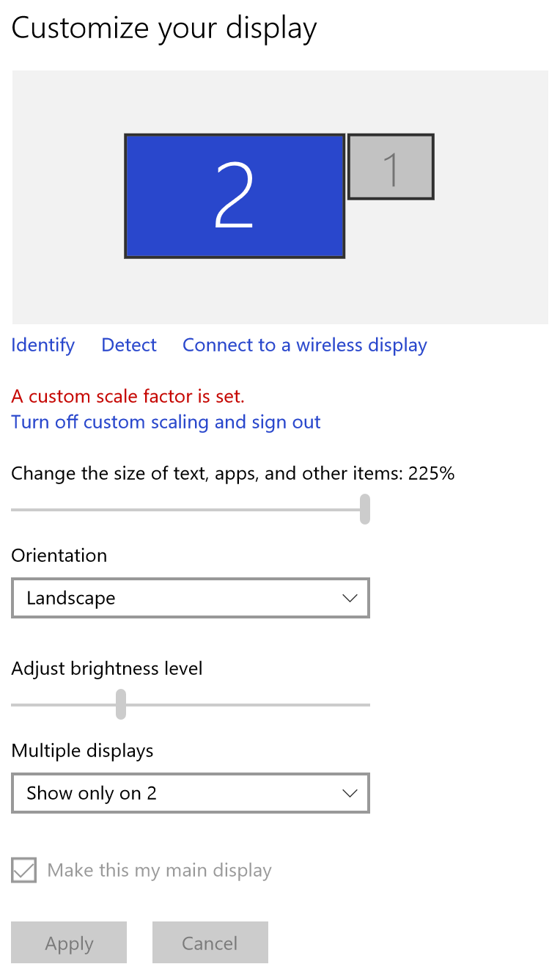This screenshot has height=975, width=560.
Task: Open Connect to a wireless display
Action: (305, 345)
